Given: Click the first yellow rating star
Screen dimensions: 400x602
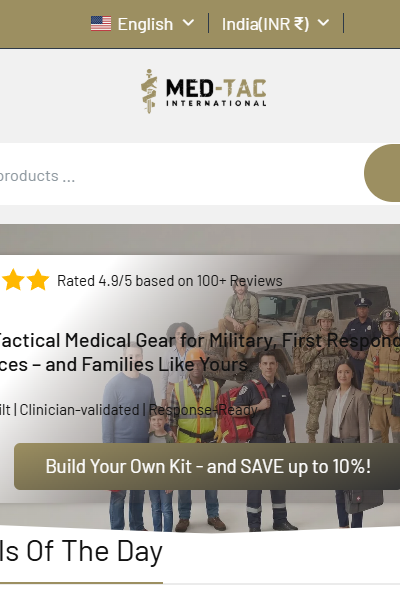Looking at the screenshot, I should point(13,280).
